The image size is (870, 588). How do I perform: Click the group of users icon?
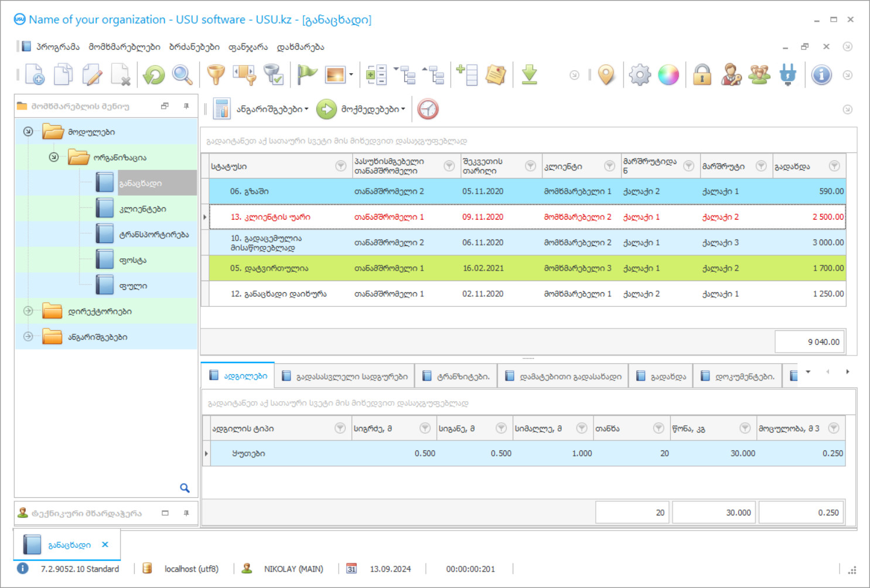click(759, 75)
